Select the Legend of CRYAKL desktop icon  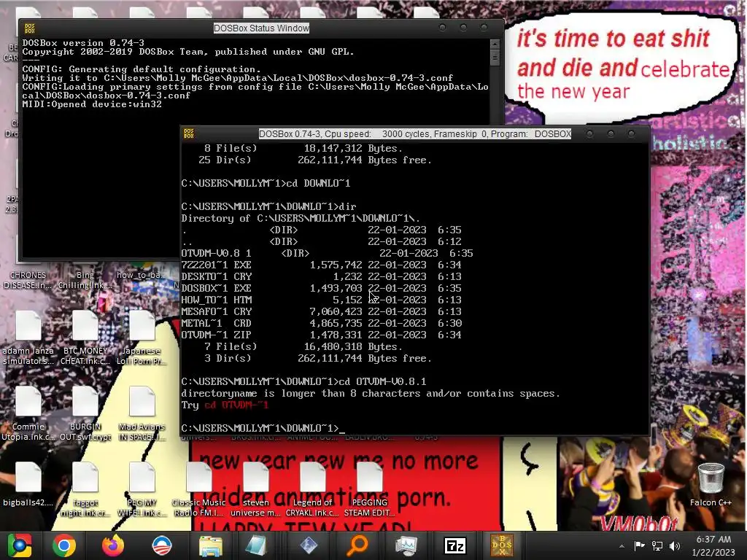point(312,489)
